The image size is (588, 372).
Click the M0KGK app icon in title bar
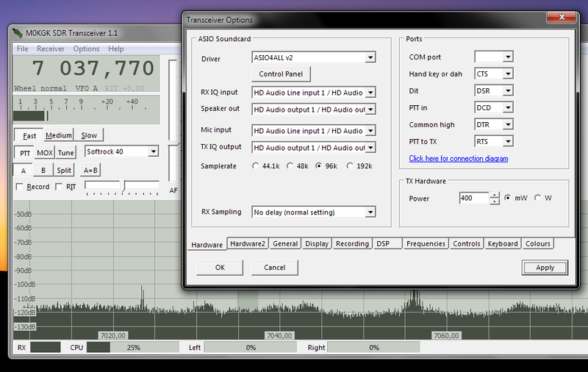[18, 33]
